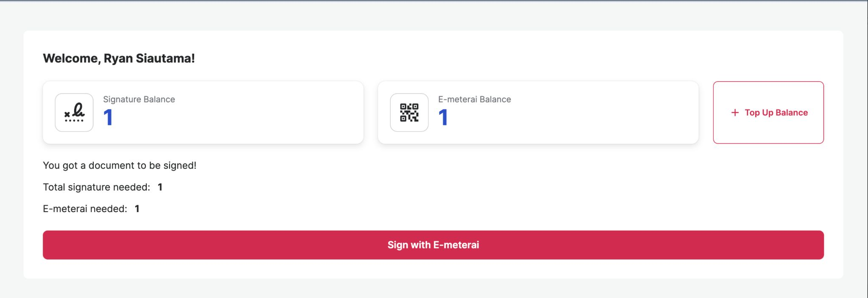Click blank space right of the Welcome heading
Viewport: 868px width, 298px height.
[x=466, y=58]
